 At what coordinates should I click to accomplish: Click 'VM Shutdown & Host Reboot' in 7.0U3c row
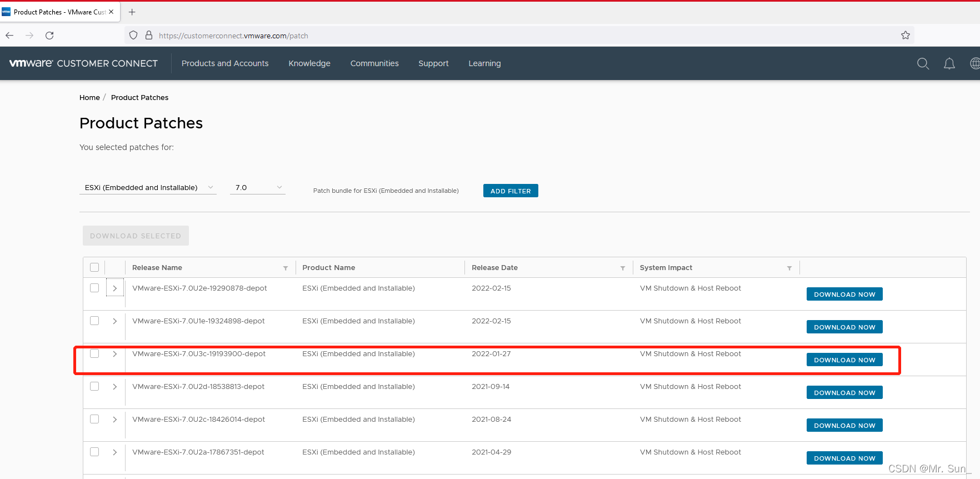tap(691, 354)
